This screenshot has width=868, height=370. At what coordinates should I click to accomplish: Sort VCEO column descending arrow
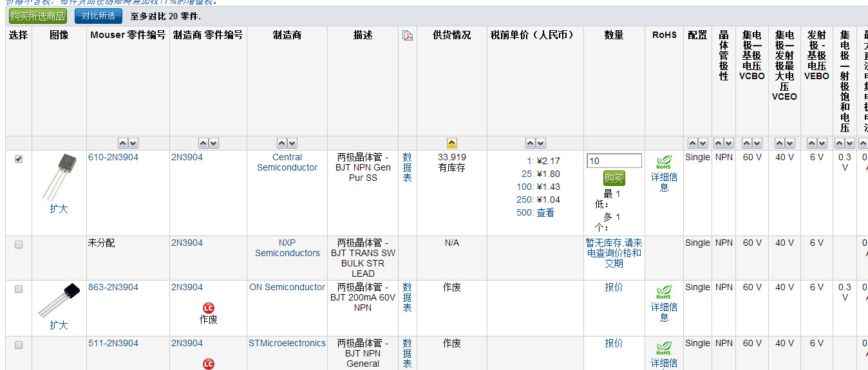789,143
